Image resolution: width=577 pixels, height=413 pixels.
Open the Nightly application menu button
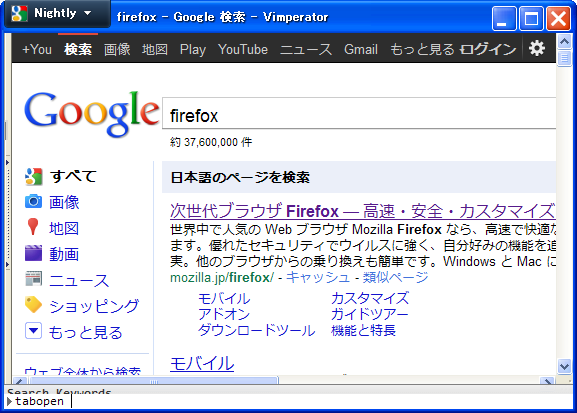tap(57, 14)
